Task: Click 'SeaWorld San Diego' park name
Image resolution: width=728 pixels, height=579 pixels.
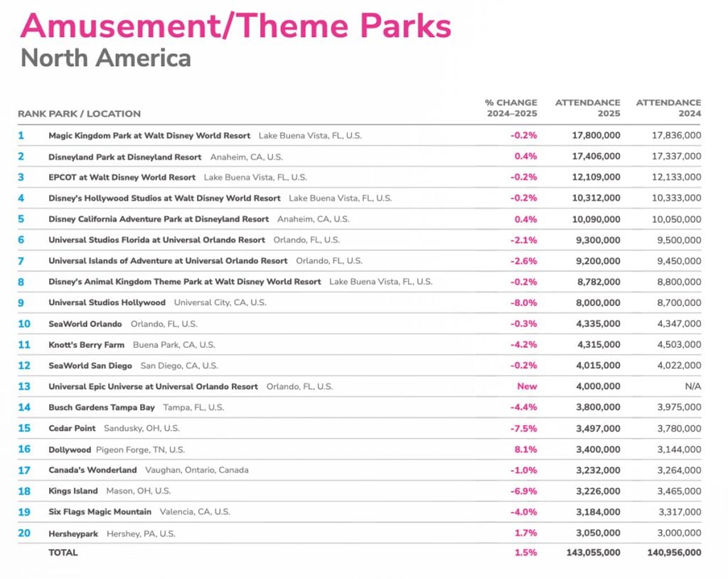Action: click(90, 366)
